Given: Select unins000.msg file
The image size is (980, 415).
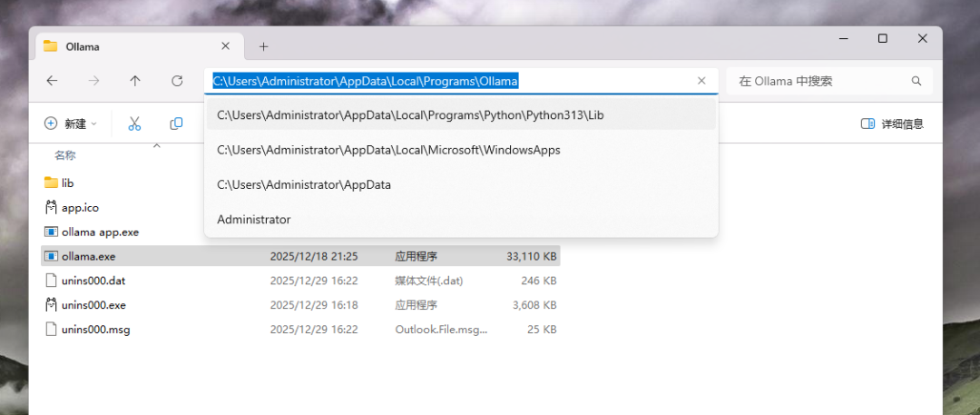Looking at the screenshot, I should click(x=95, y=330).
